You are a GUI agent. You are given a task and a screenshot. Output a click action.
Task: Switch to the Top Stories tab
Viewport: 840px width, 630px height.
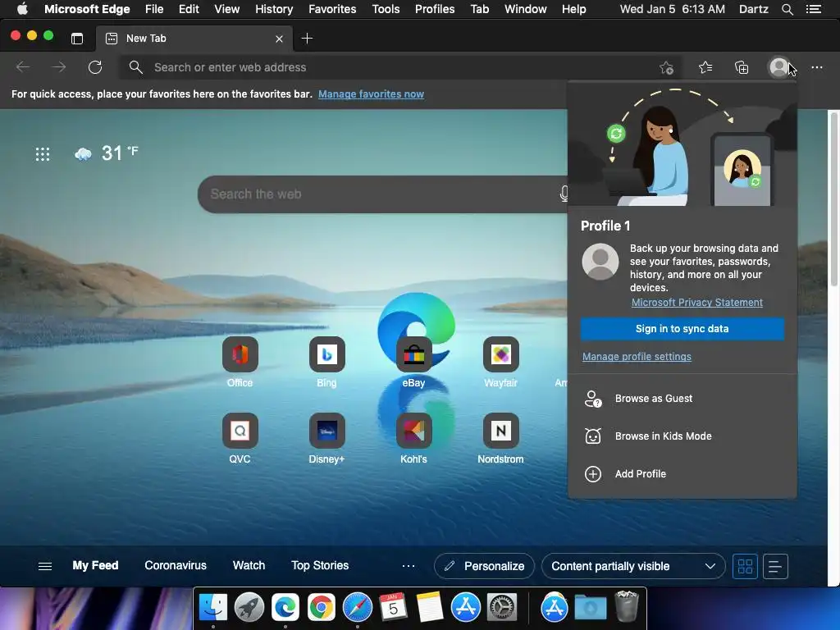320,566
